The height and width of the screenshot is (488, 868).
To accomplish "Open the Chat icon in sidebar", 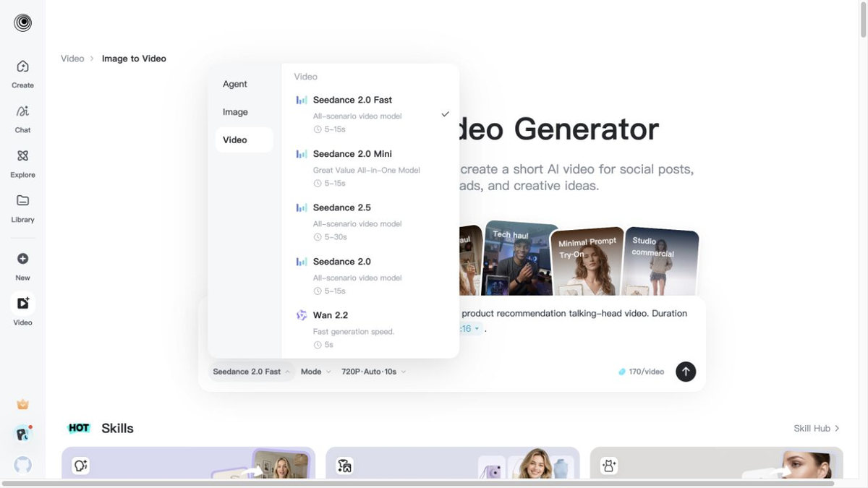I will click(22, 118).
